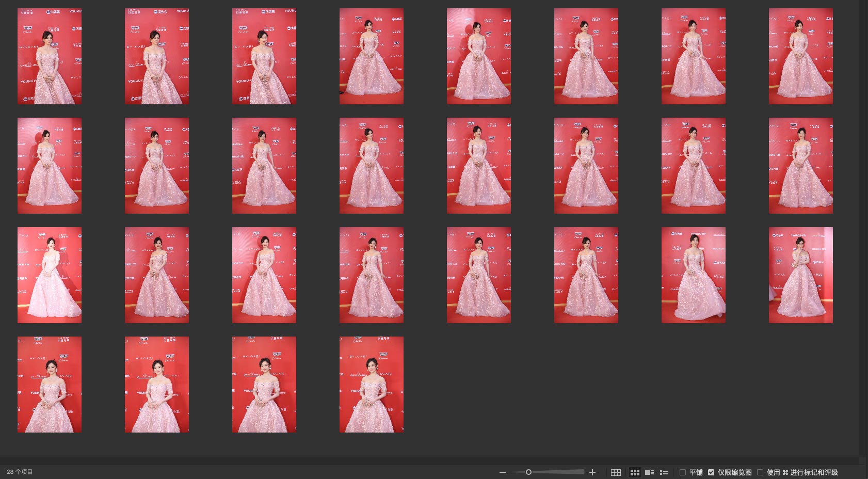868x479 pixels.
Task: Select the last thumbnail in the bottom row
Action: [372, 385]
